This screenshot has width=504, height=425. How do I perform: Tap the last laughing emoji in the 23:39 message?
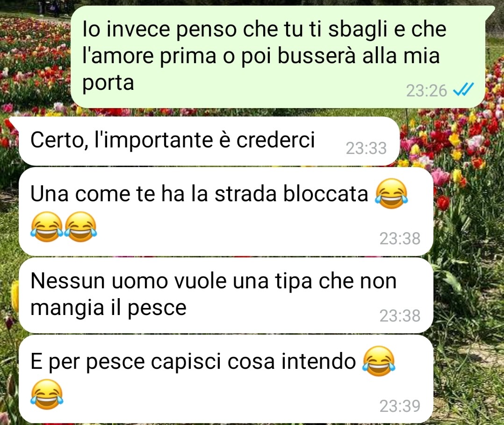click(47, 394)
